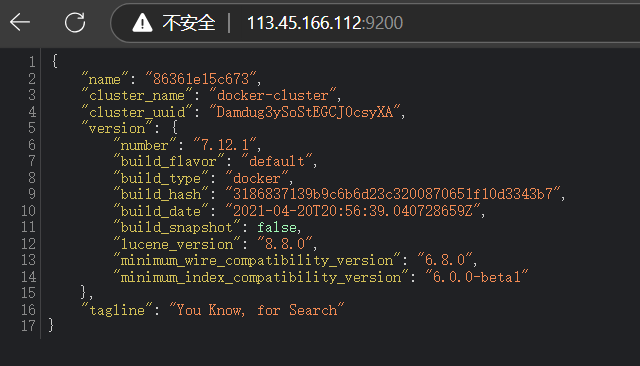Click the "name" key in JSON
The width and height of the screenshot is (640, 366).
click(x=104, y=78)
